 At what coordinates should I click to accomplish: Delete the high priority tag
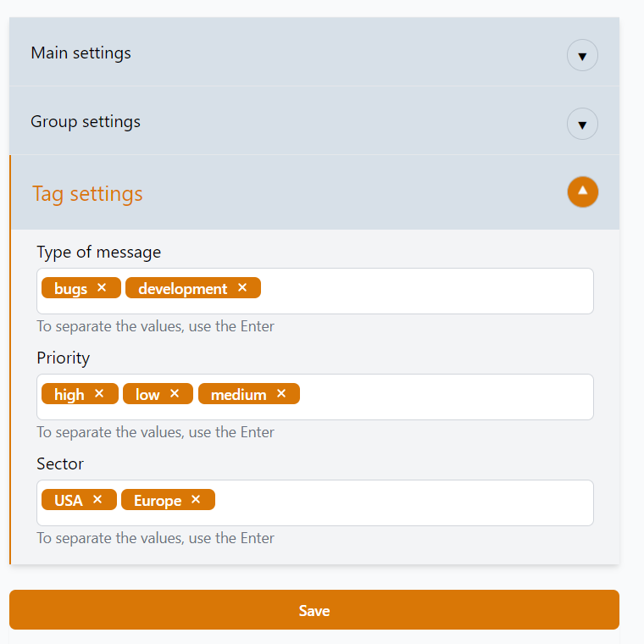(x=99, y=394)
